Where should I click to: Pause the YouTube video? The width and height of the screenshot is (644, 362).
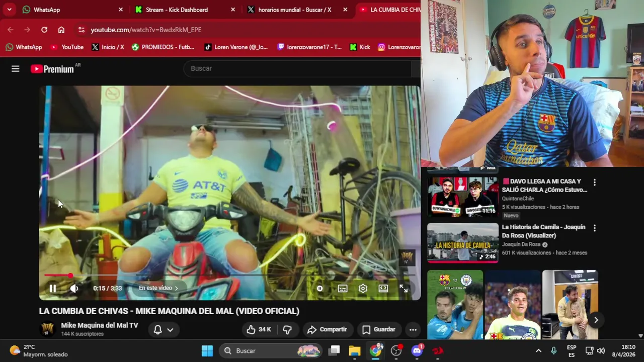[x=52, y=288]
